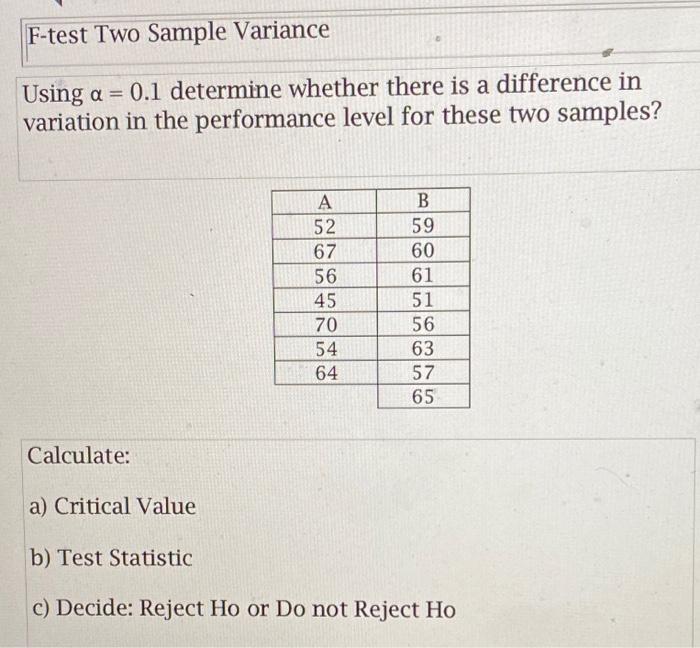700x648 pixels.
Task: Click cell with value 54 in column A
Action: tap(326, 349)
